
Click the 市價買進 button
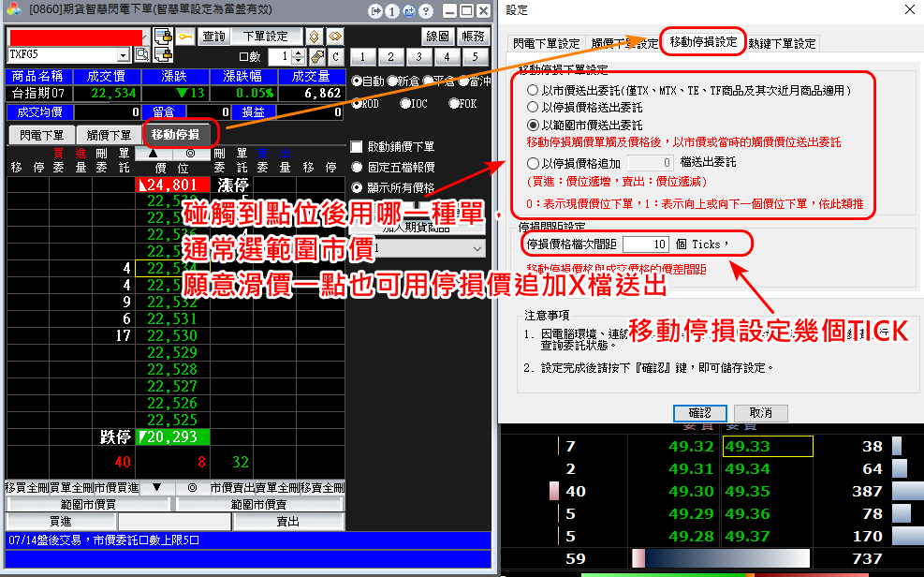tap(118, 487)
